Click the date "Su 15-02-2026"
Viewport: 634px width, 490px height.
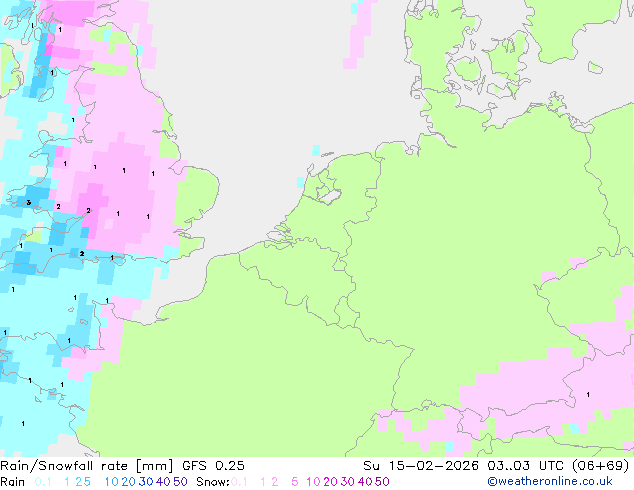tap(421, 466)
